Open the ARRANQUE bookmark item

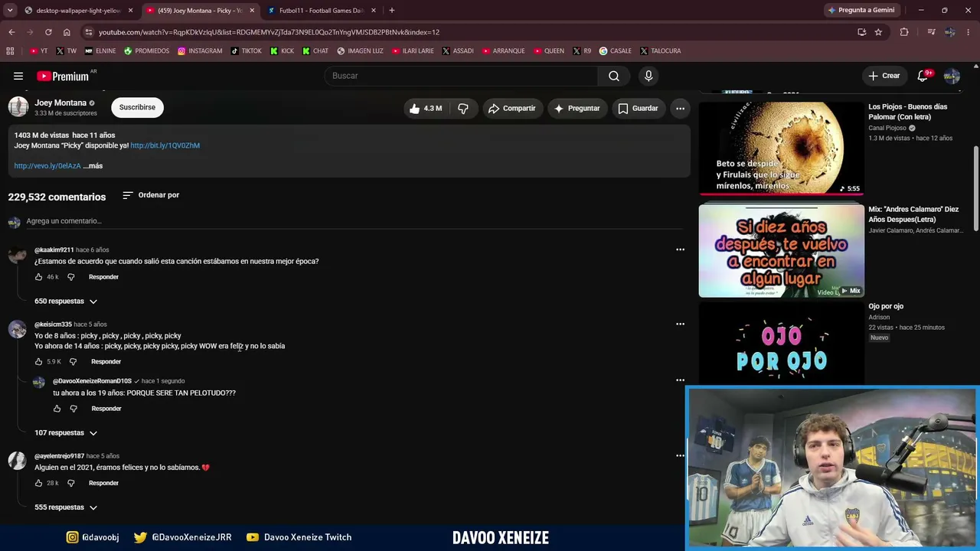point(504,51)
